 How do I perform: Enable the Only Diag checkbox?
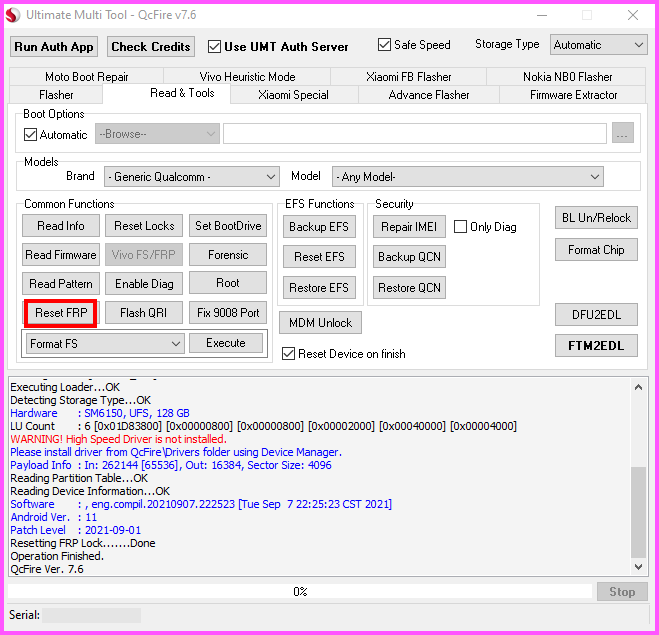click(x=461, y=227)
